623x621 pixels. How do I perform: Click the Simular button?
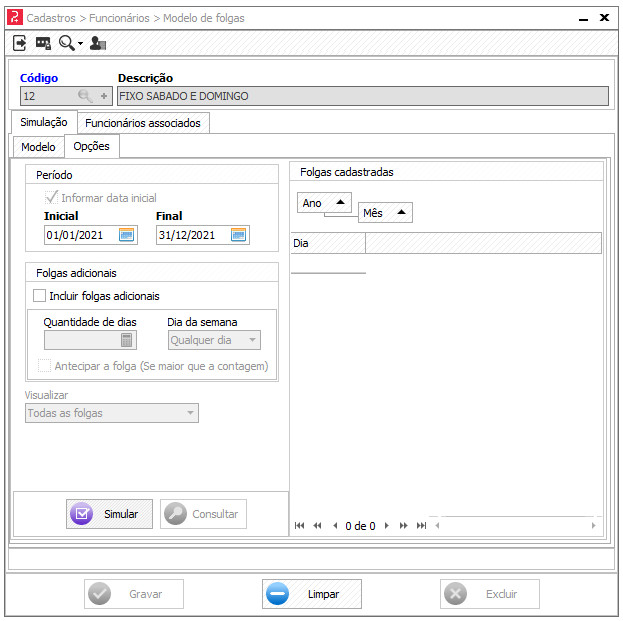(x=109, y=514)
